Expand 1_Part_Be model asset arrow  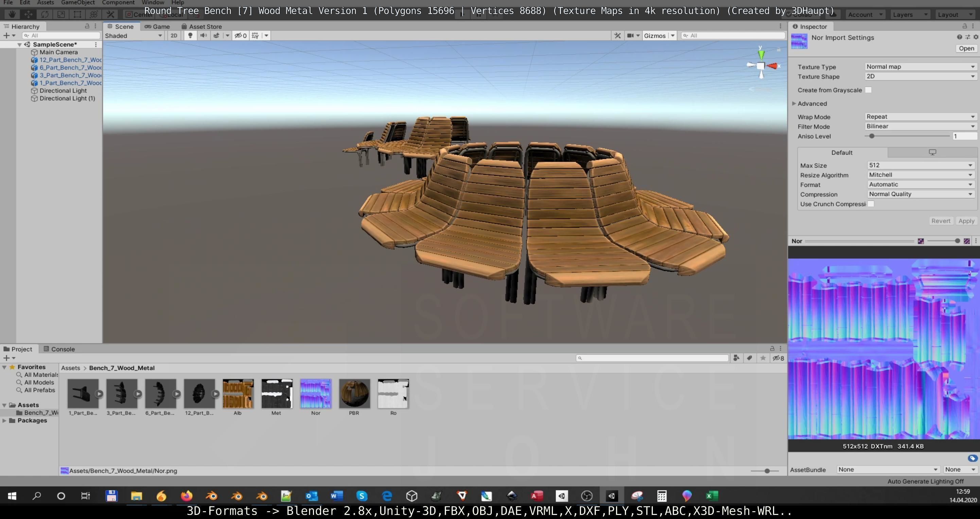pyautogui.click(x=99, y=394)
